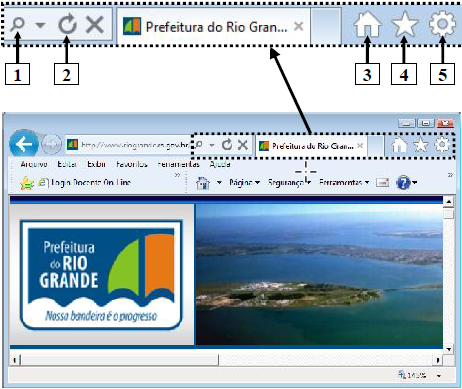Click the vertical scrollbar thumb
462x389 pixels.
[449, 214]
